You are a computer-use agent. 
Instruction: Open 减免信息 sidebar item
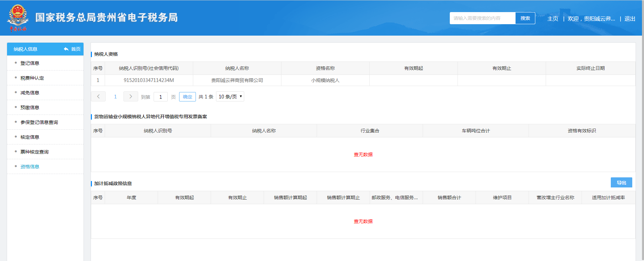[30, 93]
